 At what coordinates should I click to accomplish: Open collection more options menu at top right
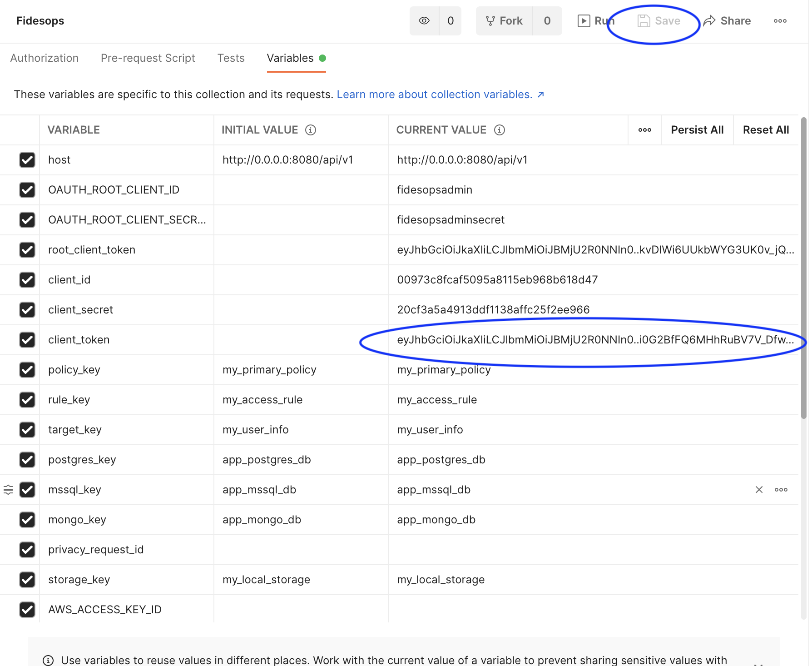(x=780, y=21)
